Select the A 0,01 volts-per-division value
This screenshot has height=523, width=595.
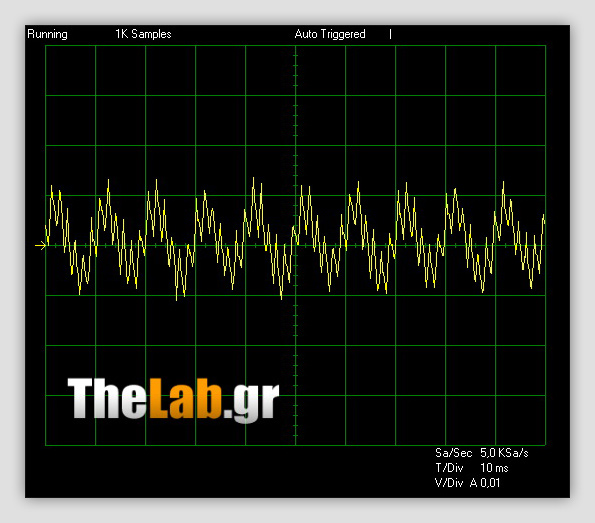point(485,483)
